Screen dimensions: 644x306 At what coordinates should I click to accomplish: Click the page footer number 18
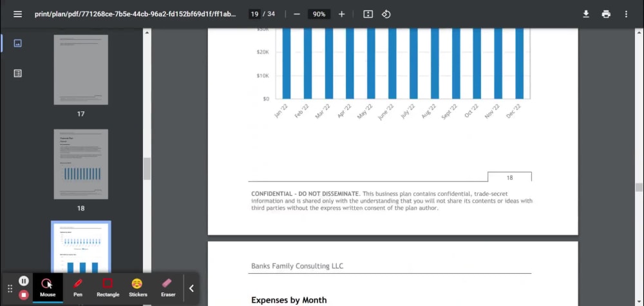coord(509,178)
